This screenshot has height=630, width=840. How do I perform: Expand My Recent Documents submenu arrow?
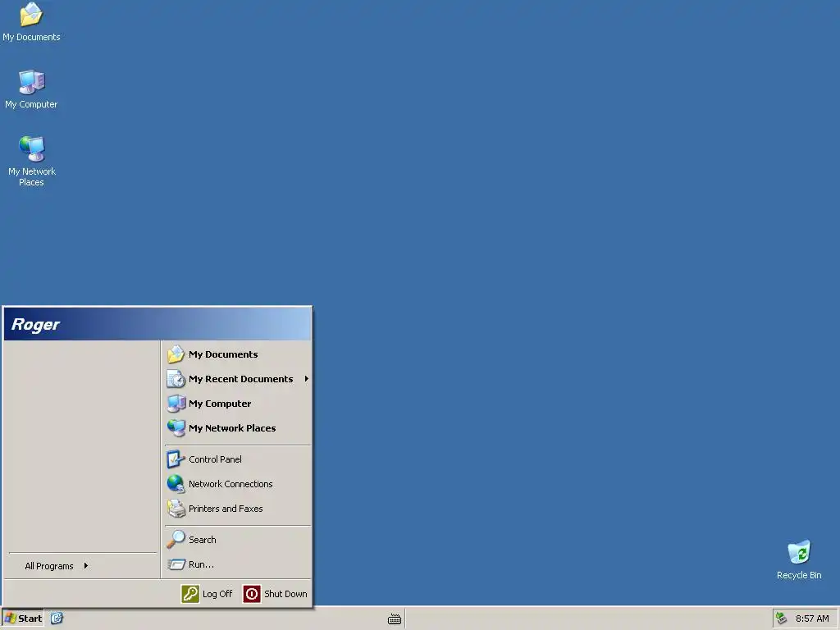click(307, 379)
